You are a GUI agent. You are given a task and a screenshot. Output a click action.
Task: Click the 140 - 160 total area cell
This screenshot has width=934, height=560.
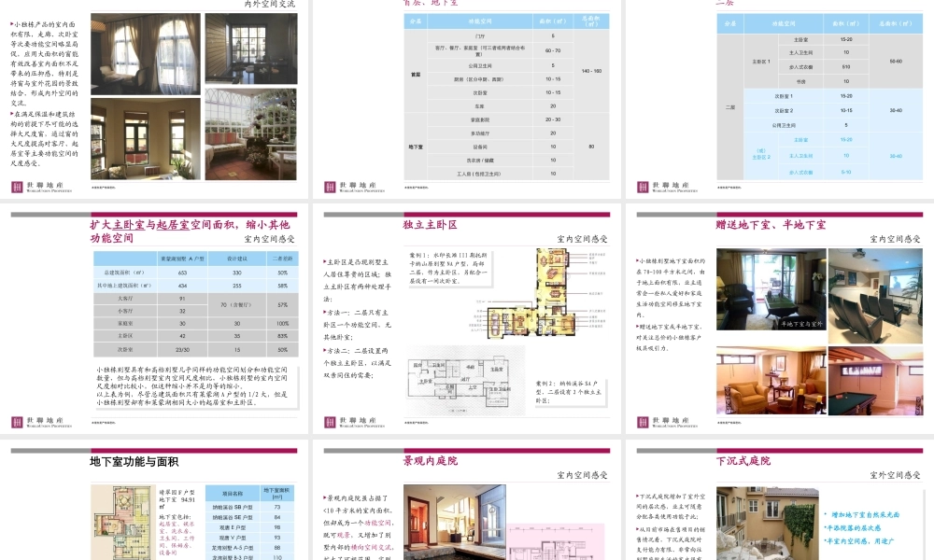[x=591, y=71]
